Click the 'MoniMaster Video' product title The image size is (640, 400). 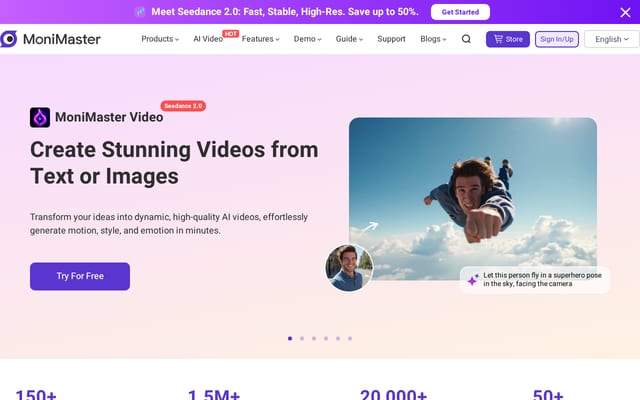click(x=109, y=117)
